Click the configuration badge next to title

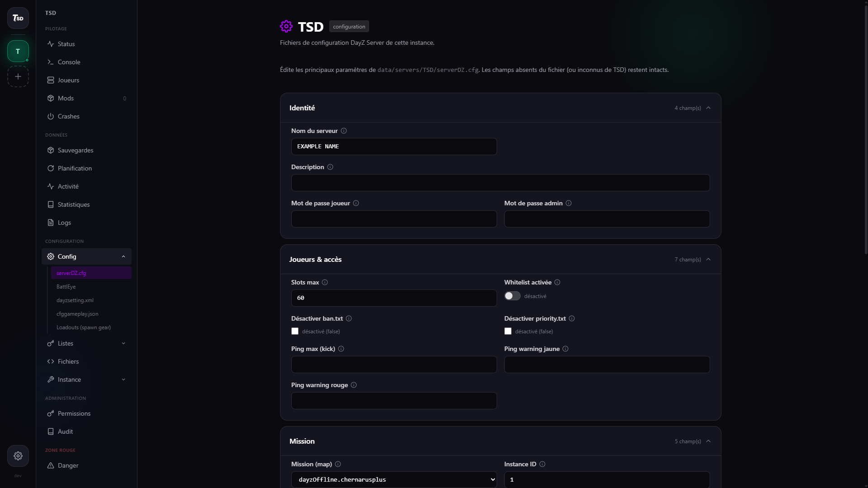pyautogui.click(x=349, y=26)
